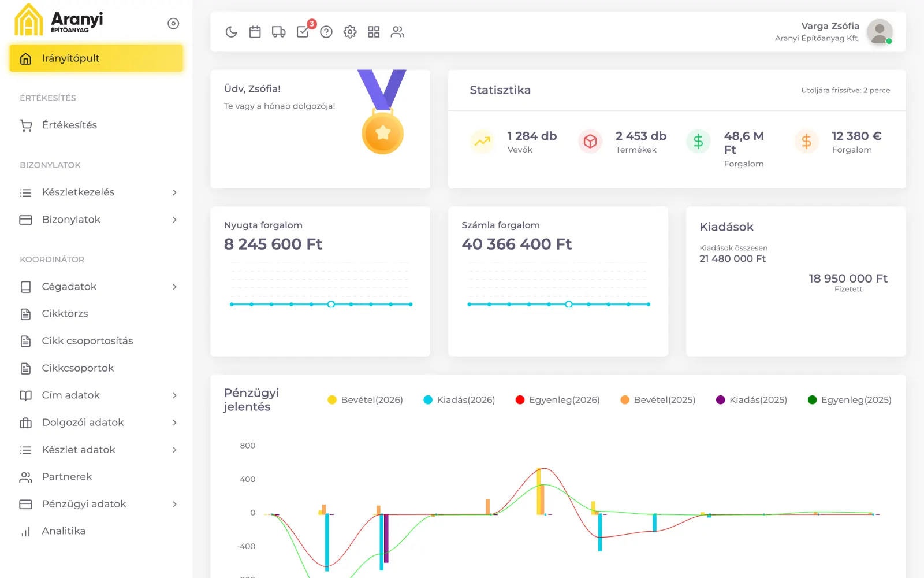Expand the Cégadatok submenu chevron

(174, 287)
